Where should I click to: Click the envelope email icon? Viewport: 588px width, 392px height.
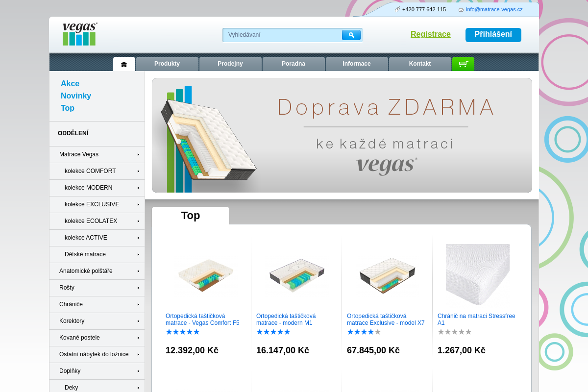tap(461, 10)
